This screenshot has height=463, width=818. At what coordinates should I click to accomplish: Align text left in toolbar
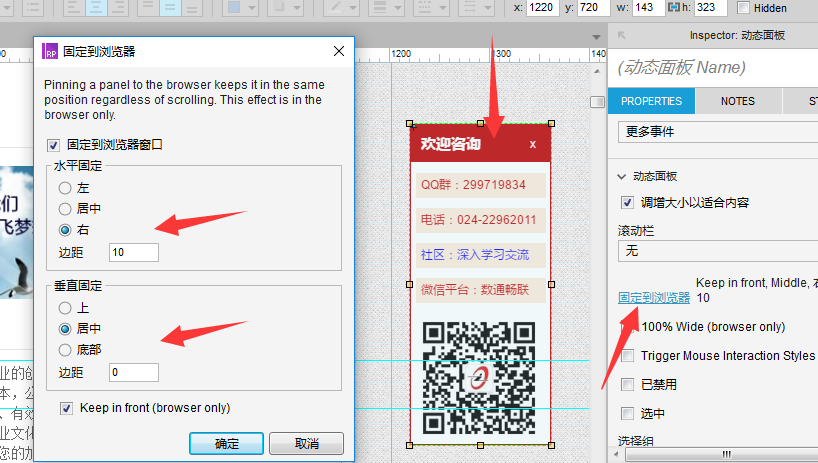75,7
